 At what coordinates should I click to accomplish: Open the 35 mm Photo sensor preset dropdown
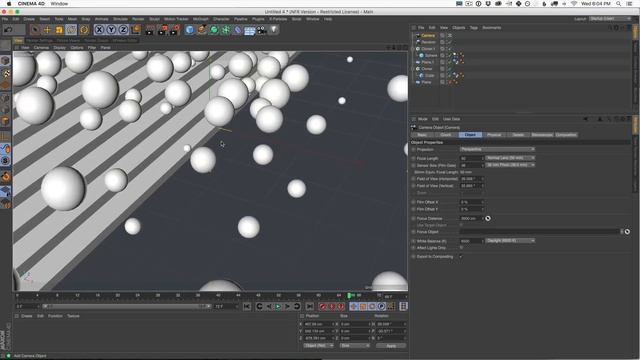(x=510, y=165)
